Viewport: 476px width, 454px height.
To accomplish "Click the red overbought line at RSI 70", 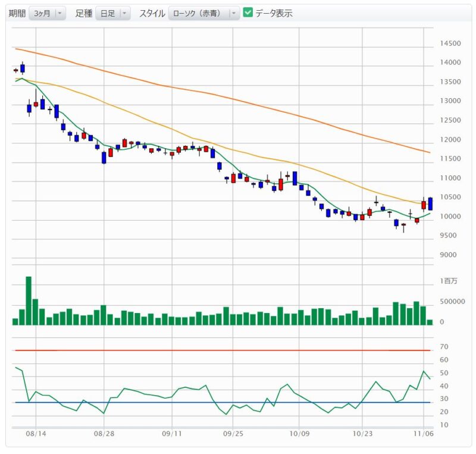I will point(223,350).
